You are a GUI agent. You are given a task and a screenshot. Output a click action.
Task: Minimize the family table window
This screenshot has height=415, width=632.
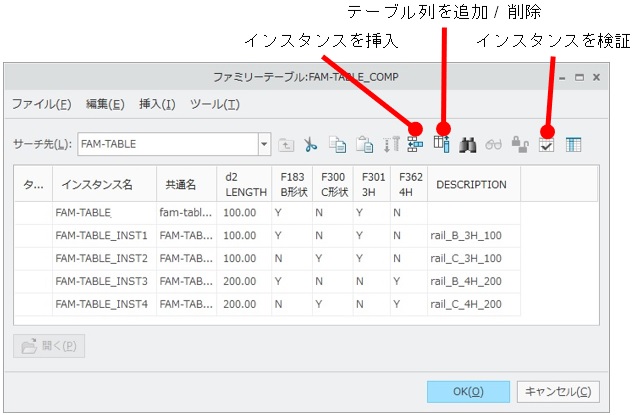point(562,77)
